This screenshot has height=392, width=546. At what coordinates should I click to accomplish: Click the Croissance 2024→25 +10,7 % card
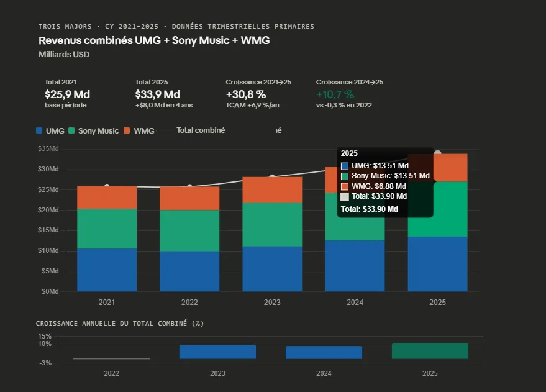tap(349, 94)
